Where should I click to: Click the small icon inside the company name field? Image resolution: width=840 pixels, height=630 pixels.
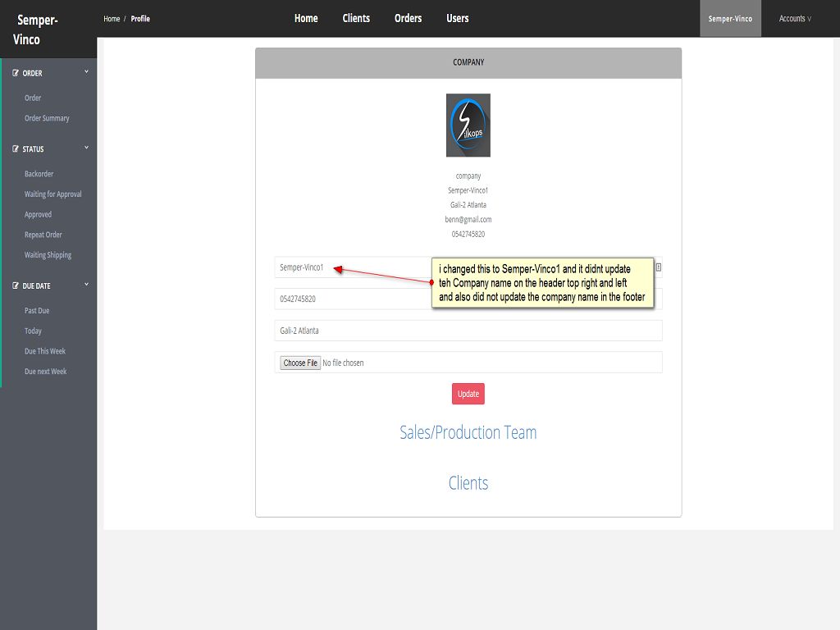(x=659, y=267)
